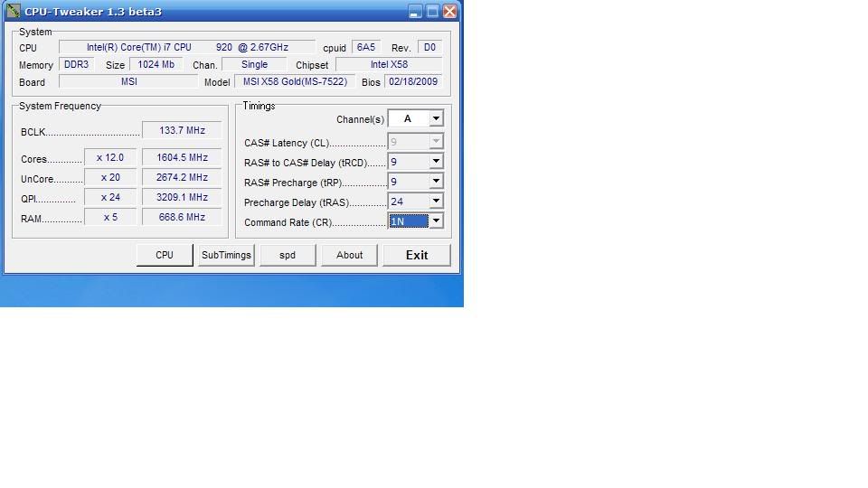This screenshot has width=868, height=488.
Task: Click the CPU button
Action: click(x=165, y=255)
